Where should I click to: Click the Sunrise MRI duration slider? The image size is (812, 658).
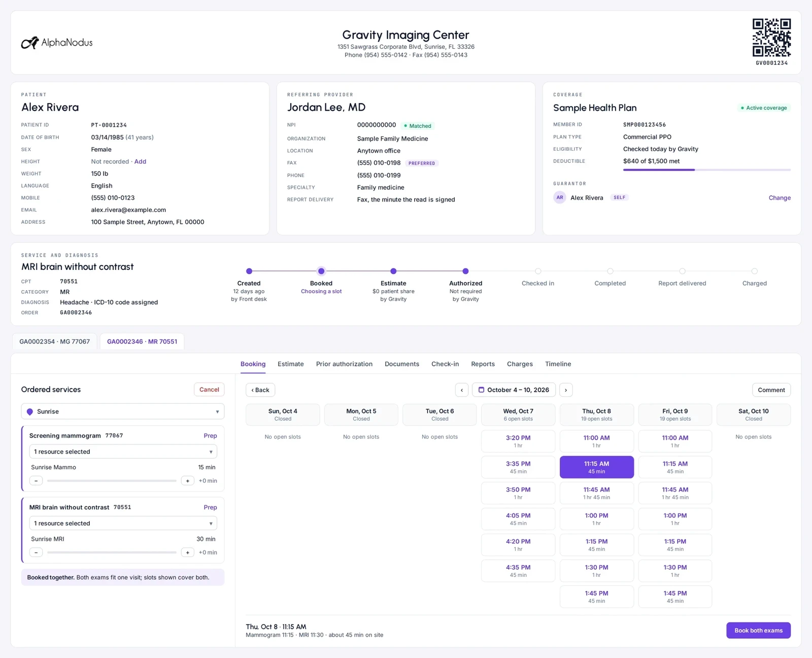[112, 552]
